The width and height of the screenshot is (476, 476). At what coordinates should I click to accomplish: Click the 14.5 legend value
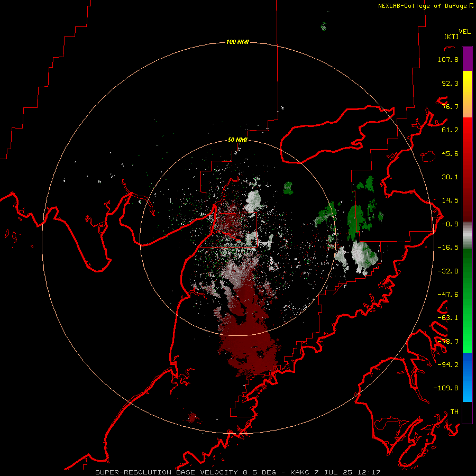click(x=450, y=200)
